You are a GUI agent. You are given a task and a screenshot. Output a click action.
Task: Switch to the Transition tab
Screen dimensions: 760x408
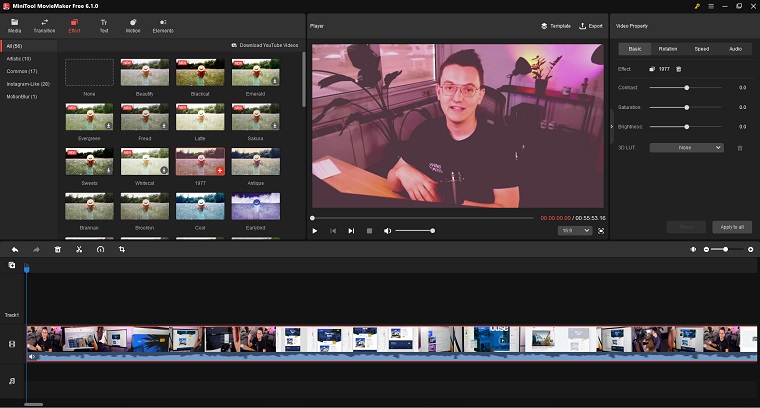[x=44, y=26]
